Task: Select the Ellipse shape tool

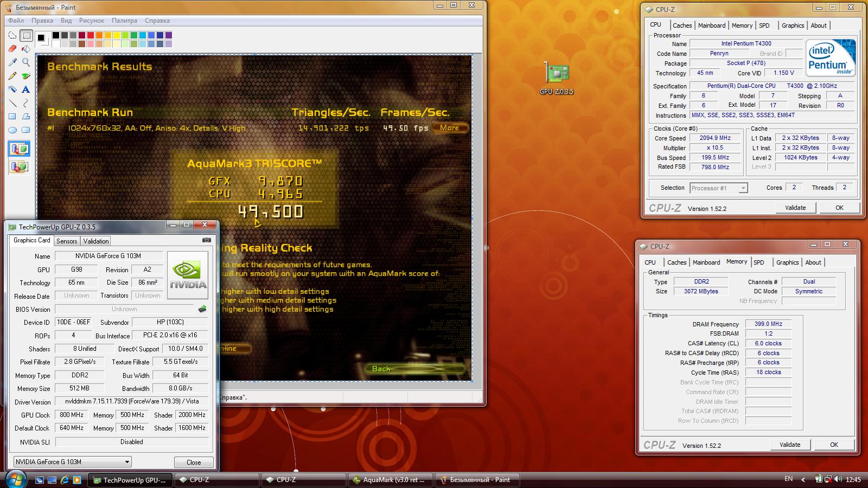Action: pyautogui.click(x=12, y=130)
